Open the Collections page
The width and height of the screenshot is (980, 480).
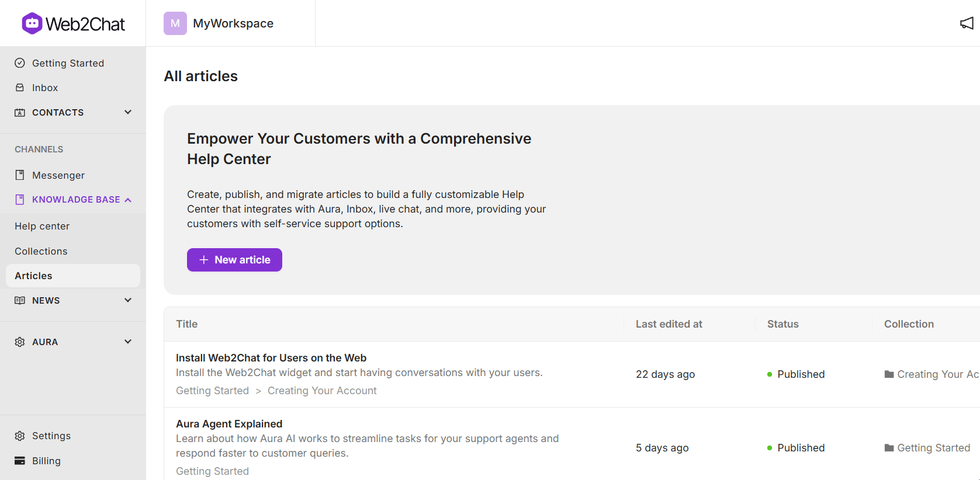tap(41, 251)
